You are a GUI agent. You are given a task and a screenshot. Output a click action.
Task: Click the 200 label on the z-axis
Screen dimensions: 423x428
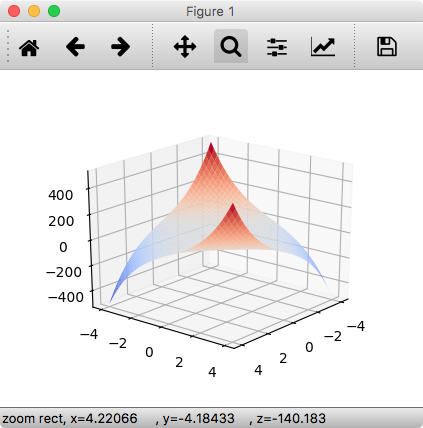click(61, 221)
